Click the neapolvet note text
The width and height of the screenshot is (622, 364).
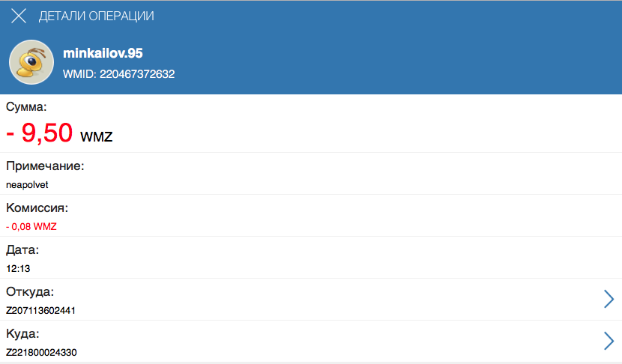[27, 185]
